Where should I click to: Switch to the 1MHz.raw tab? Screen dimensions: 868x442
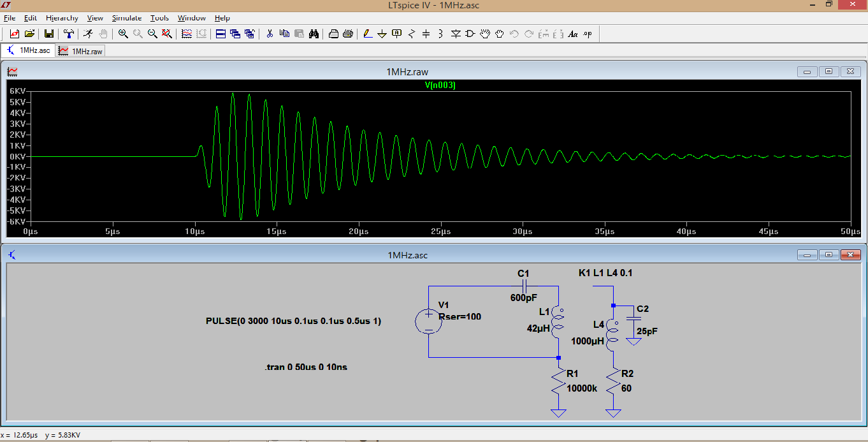[x=81, y=51]
